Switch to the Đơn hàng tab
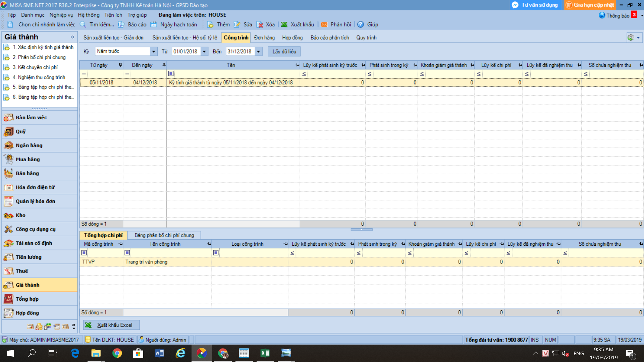This screenshot has width=644, height=362. pyautogui.click(x=264, y=38)
